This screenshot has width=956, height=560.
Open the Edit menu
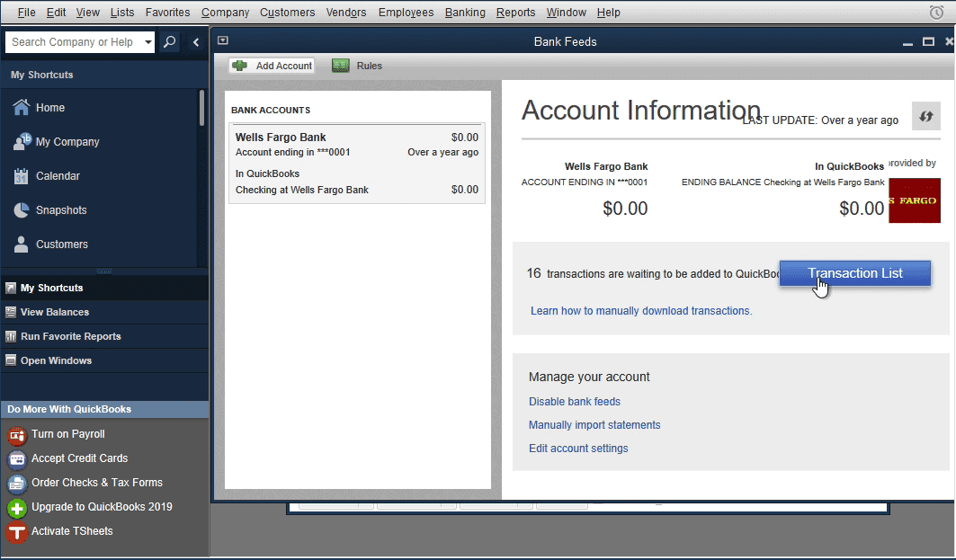tap(56, 13)
